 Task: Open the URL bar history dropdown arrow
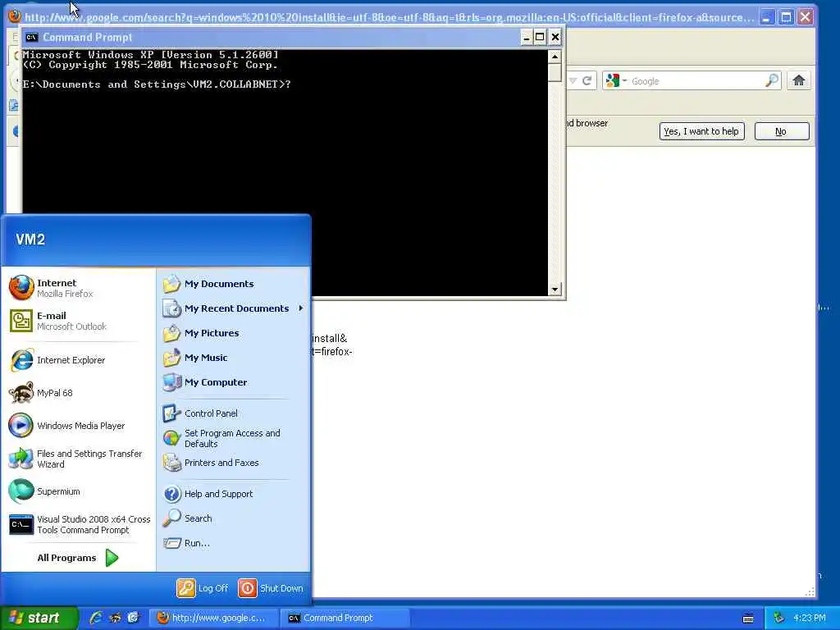(x=573, y=81)
